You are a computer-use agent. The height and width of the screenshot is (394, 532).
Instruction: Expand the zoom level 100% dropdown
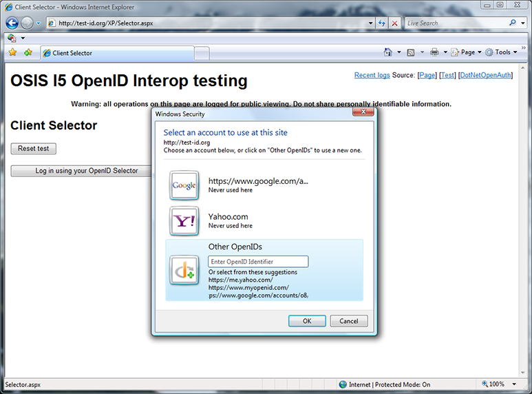tap(501, 384)
